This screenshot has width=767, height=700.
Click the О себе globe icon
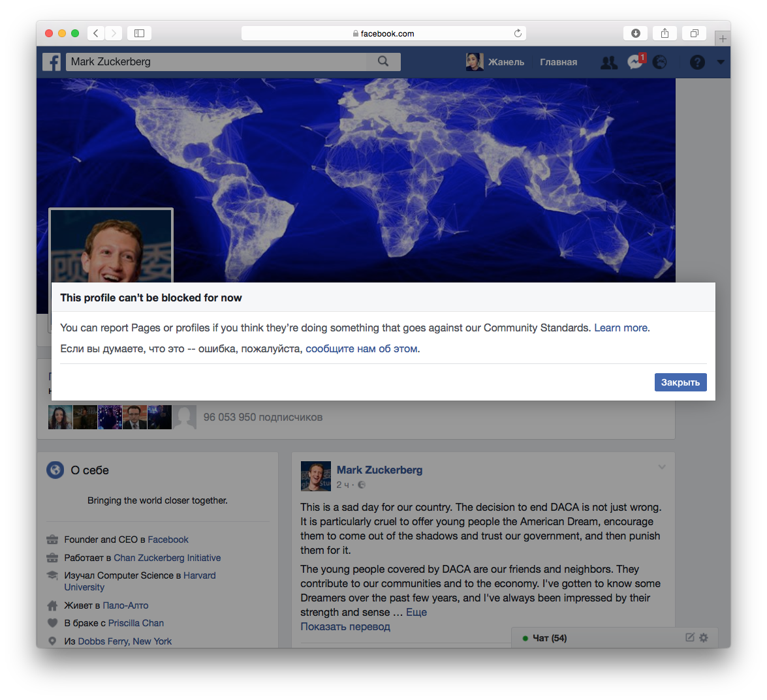click(55, 470)
